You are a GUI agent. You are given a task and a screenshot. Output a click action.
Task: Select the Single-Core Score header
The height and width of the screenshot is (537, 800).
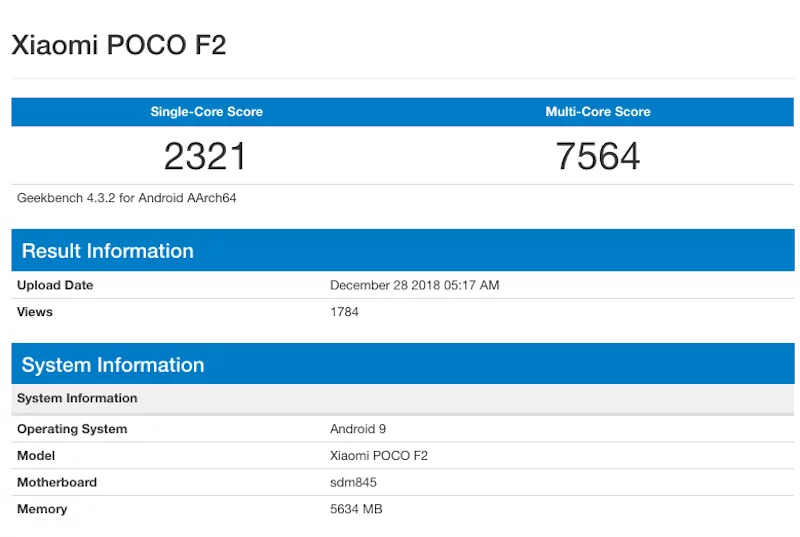[x=207, y=112]
